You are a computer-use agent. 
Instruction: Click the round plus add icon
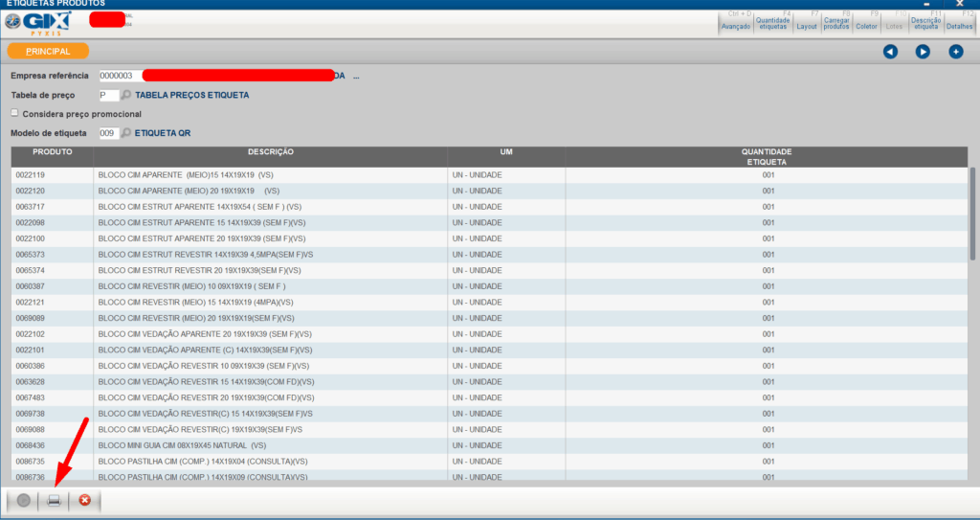point(955,52)
